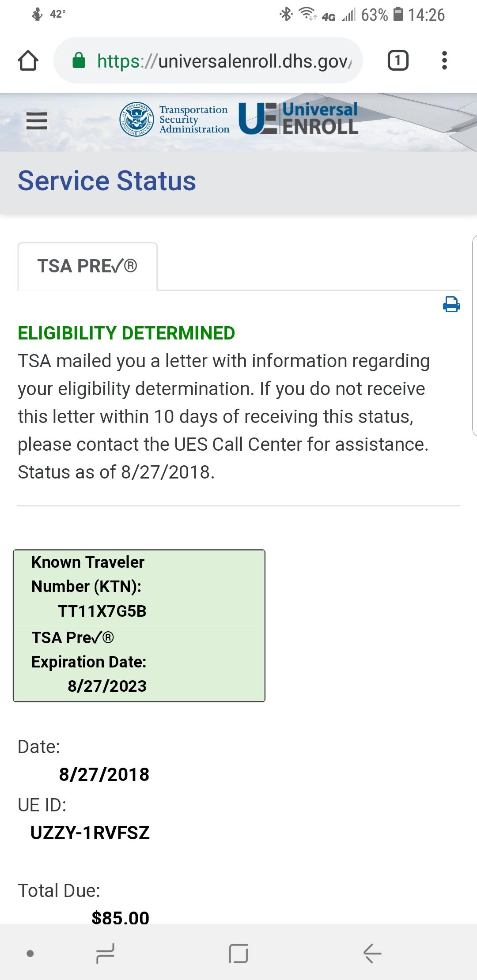Tap the Transportation Security Administration text
This screenshot has height=980, width=477.
[194, 119]
